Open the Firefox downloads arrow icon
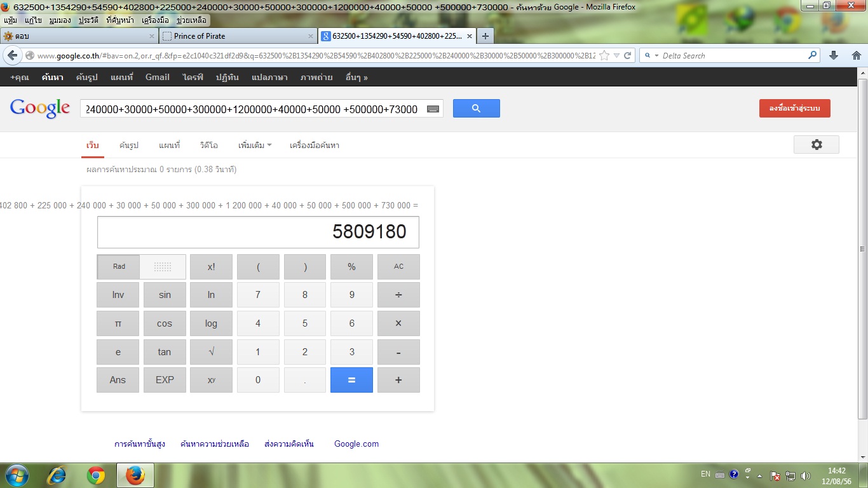 [x=834, y=55]
